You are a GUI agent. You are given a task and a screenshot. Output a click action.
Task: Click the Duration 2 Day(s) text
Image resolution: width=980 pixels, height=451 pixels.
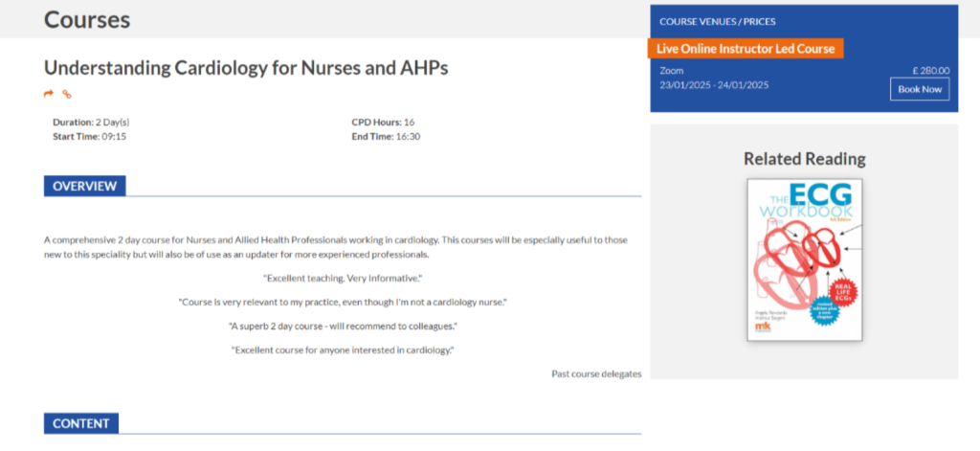pos(91,123)
